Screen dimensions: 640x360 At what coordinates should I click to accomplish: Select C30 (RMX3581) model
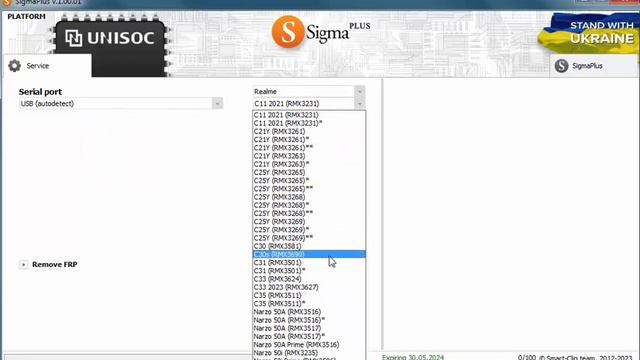coord(309,246)
